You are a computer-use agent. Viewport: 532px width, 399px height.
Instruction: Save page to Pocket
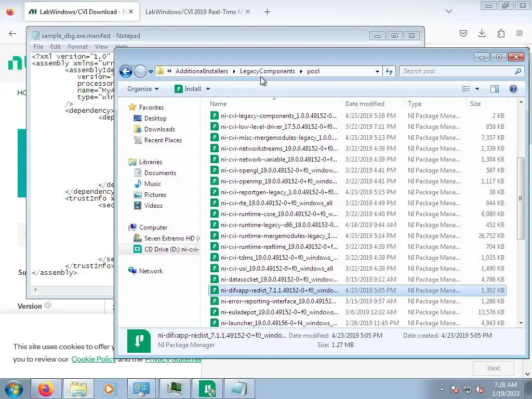463,33
